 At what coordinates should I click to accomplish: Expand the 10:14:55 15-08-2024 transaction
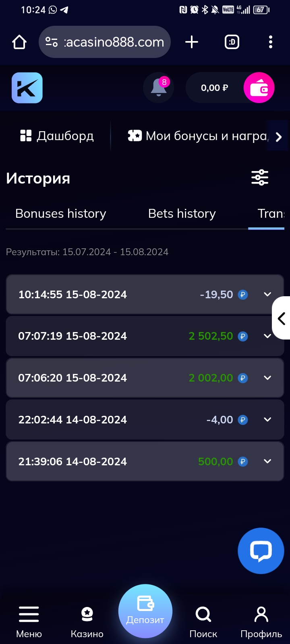click(267, 295)
